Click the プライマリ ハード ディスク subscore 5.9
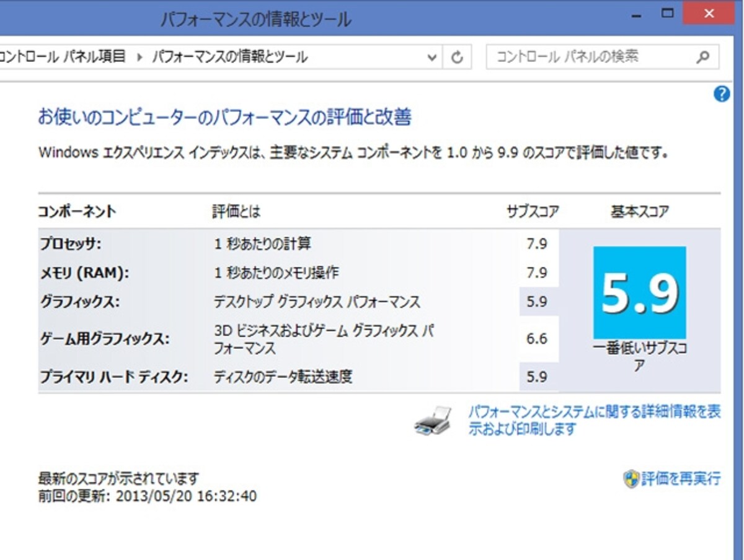The height and width of the screenshot is (560, 744). tap(537, 376)
